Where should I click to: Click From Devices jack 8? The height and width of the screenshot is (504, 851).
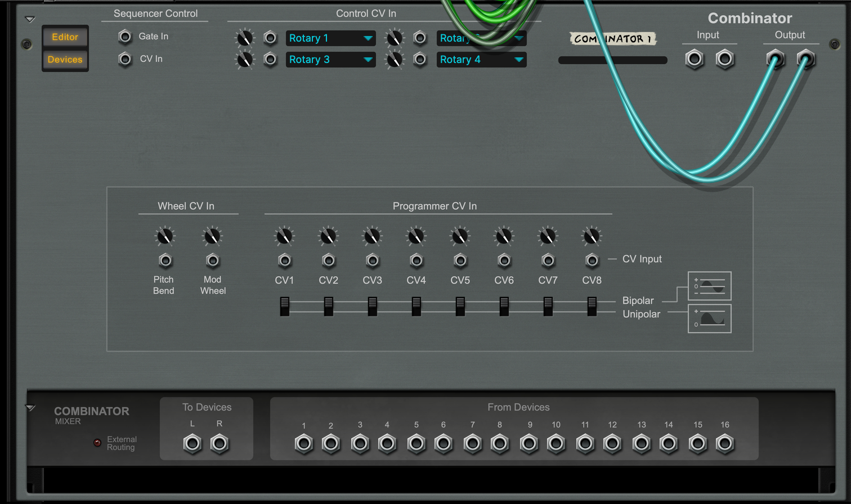[x=500, y=444]
